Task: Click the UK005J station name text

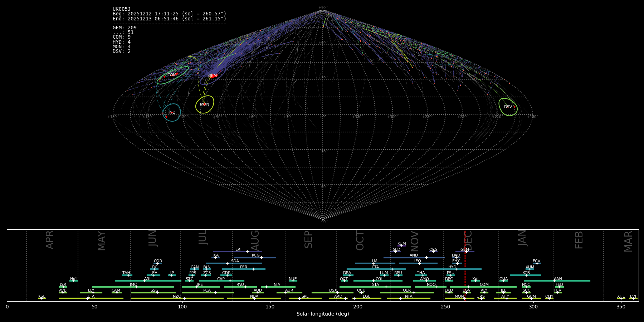Action: coord(122,9)
